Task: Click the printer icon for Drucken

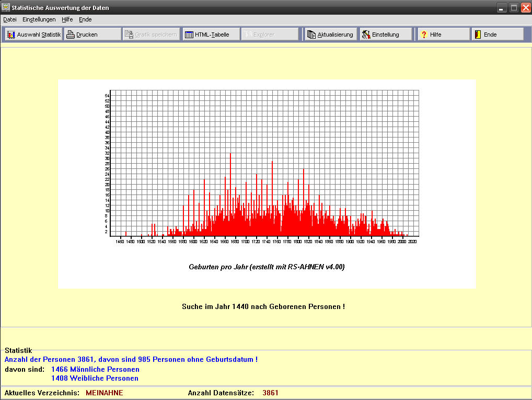Action: click(x=71, y=35)
